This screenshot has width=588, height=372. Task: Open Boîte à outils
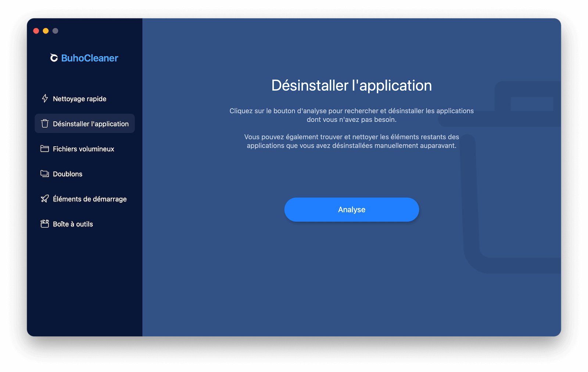85,224
